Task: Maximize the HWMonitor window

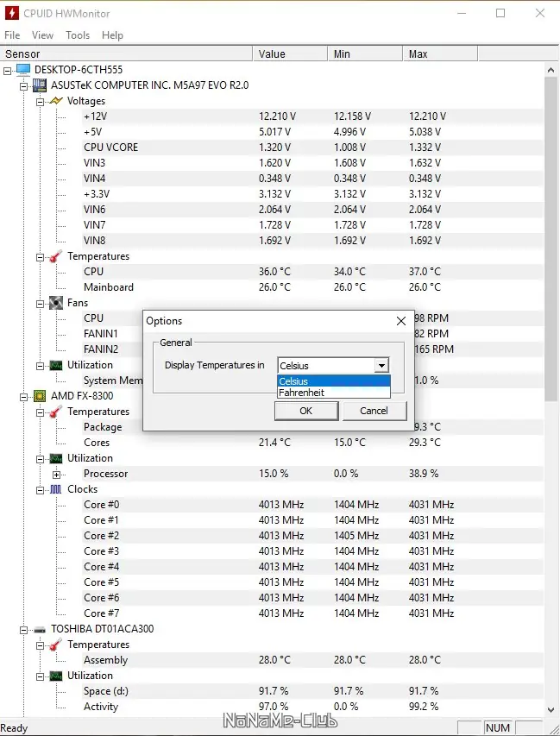Action: (x=500, y=13)
